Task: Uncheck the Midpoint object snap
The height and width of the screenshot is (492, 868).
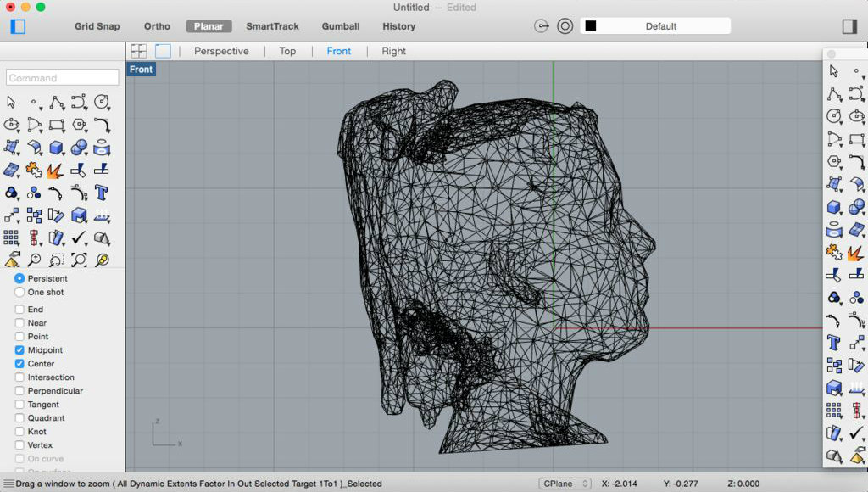Action: pos(19,350)
